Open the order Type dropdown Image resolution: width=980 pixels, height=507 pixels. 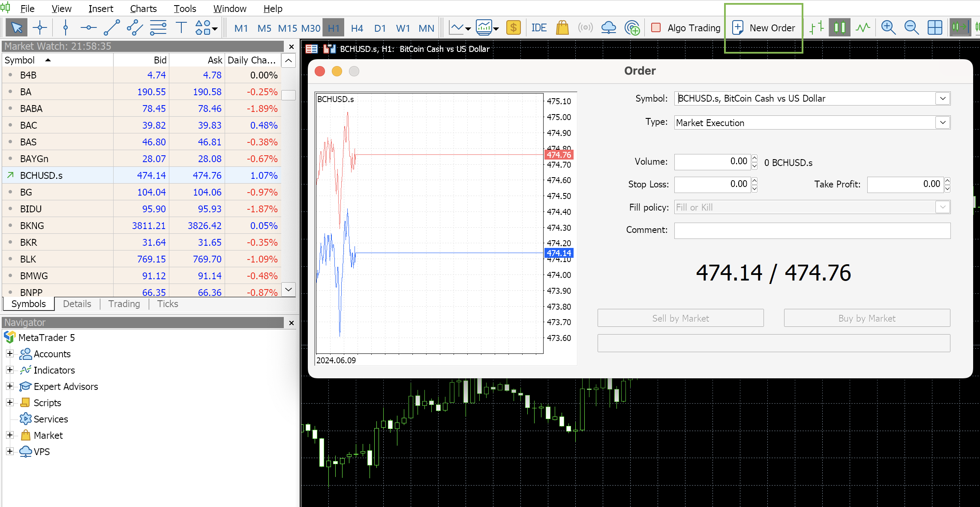[x=943, y=123]
